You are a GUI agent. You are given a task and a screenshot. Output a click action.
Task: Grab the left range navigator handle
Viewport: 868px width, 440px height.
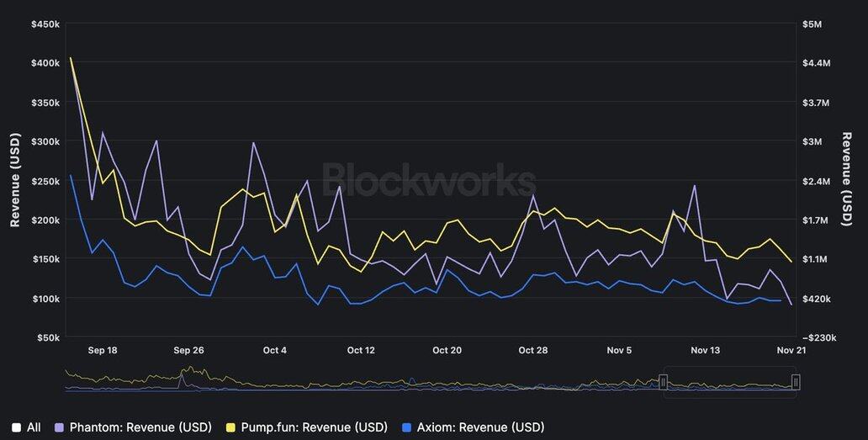coord(663,382)
